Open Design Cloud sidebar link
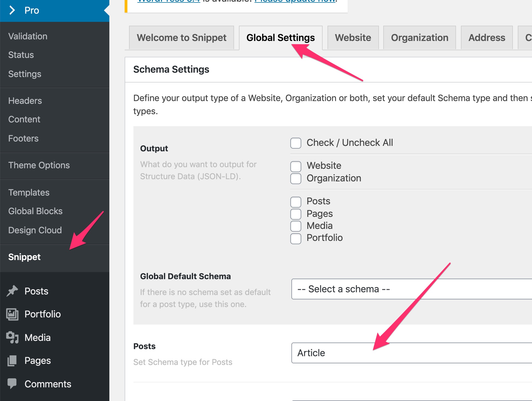This screenshot has width=532, height=401. (35, 230)
